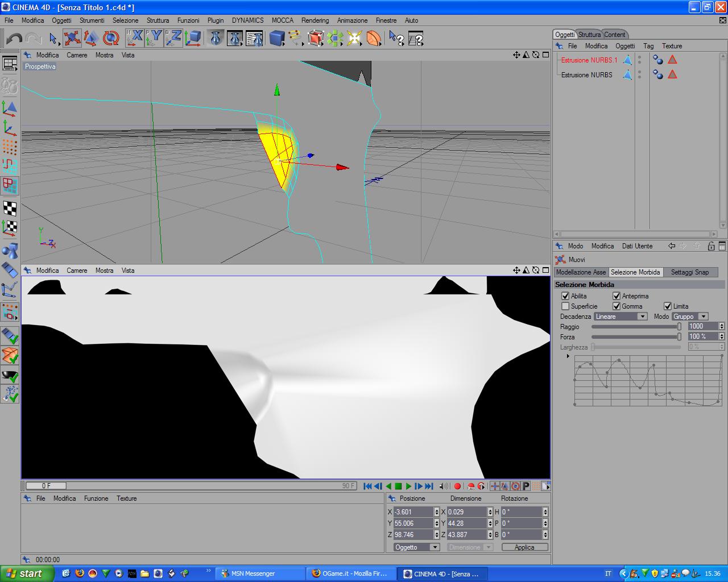Enable the Superficie checkbox
This screenshot has width=728, height=582.
pos(565,306)
